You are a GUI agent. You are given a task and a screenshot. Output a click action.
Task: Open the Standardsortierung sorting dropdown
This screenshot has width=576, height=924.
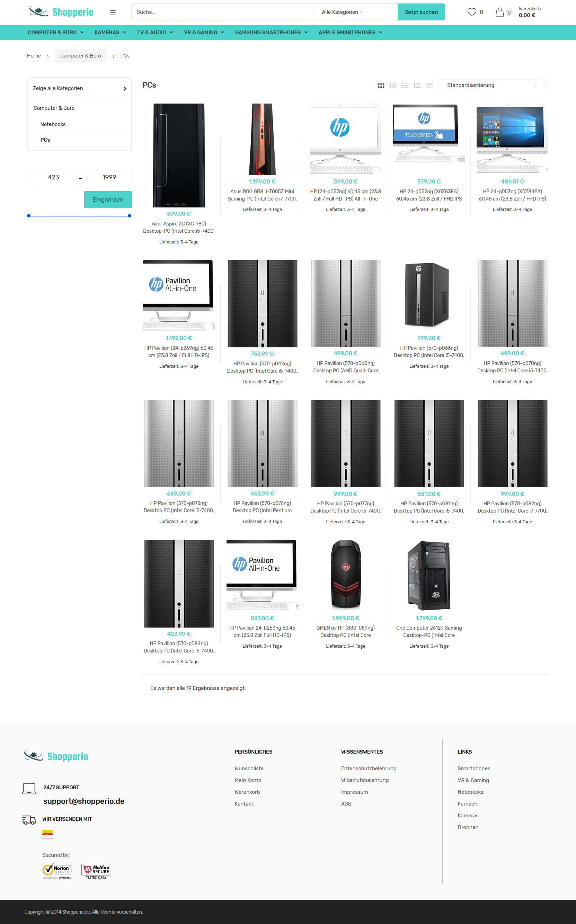click(x=492, y=85)
